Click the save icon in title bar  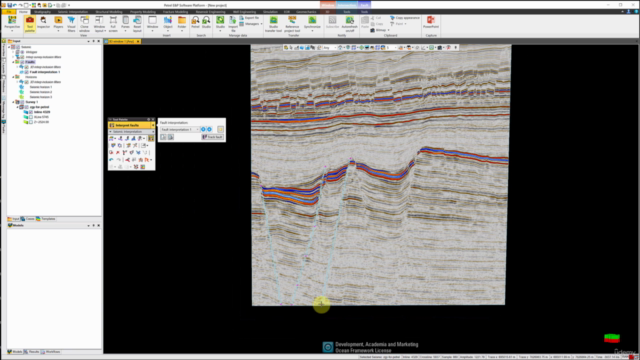coord(9,5)
